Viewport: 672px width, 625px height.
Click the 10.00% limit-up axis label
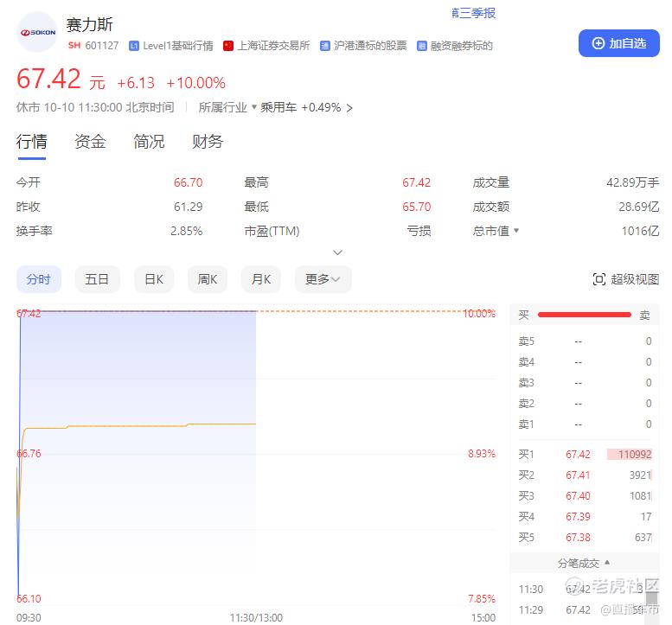tap(479, 314)
